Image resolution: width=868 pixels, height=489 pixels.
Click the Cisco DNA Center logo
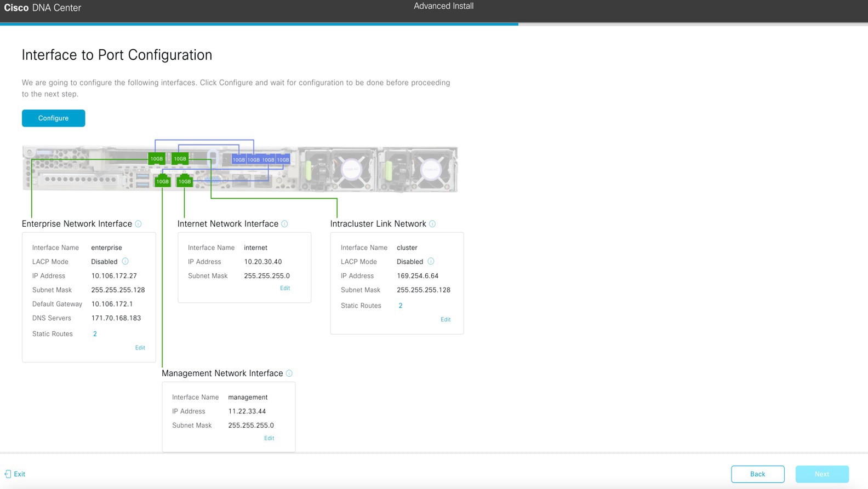click(43, 8)
